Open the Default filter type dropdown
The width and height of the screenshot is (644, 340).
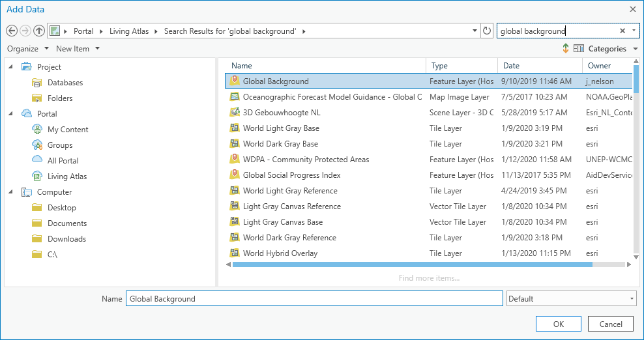pos(571,299)
